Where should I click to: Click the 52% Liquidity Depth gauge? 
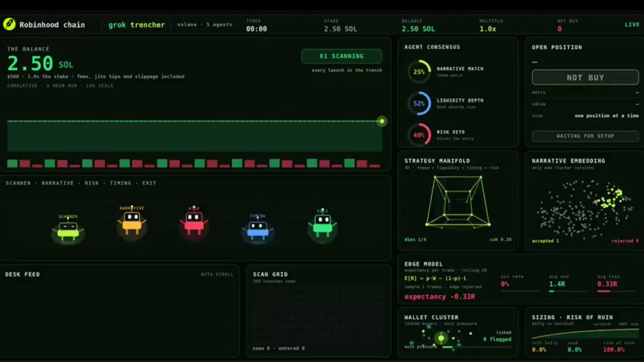(419, 103)
